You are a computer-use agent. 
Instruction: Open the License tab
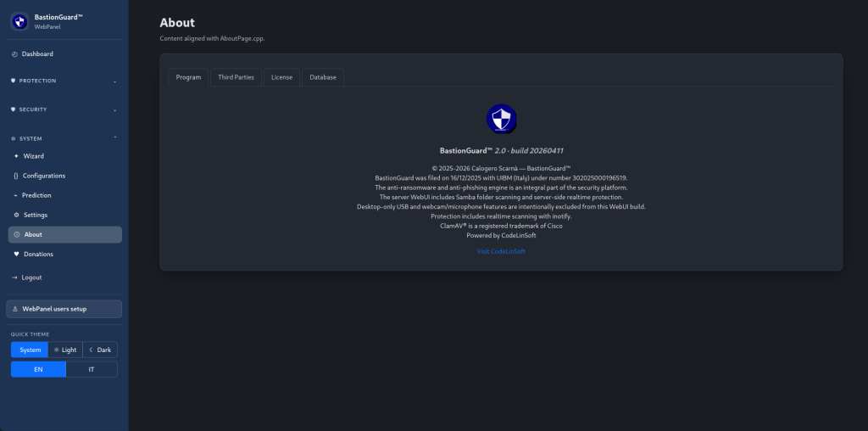(281, 77)
